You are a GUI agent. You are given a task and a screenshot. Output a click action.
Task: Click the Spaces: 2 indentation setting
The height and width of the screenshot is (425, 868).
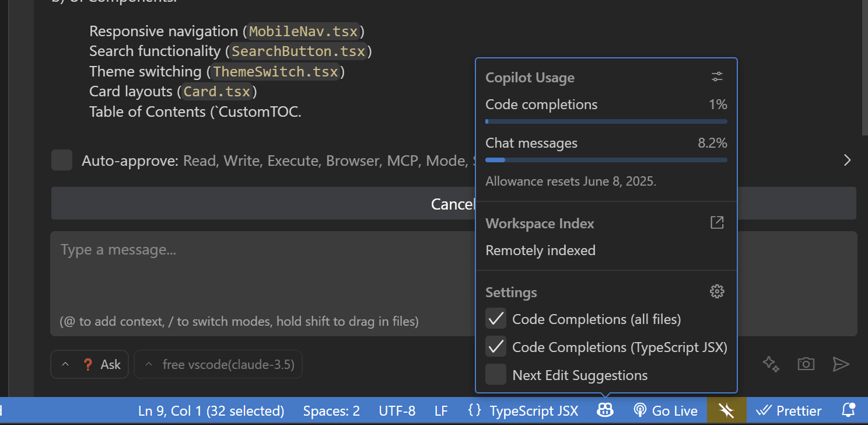click(x=331, y=411)
